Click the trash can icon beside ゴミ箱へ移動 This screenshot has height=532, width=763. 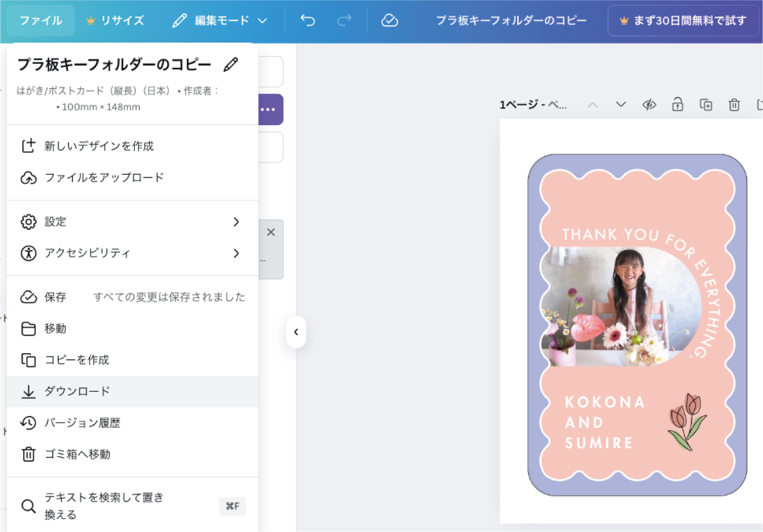(28, 454)
